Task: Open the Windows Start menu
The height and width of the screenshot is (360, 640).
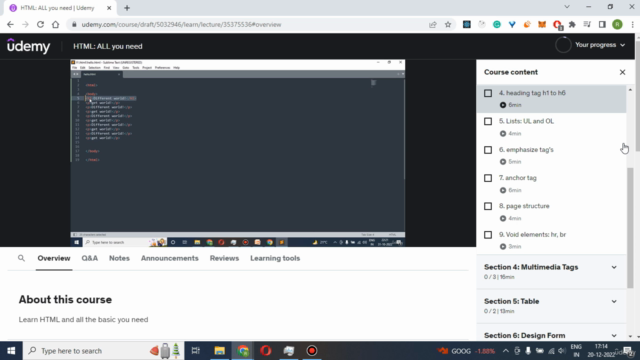Action: pos(11,351)
